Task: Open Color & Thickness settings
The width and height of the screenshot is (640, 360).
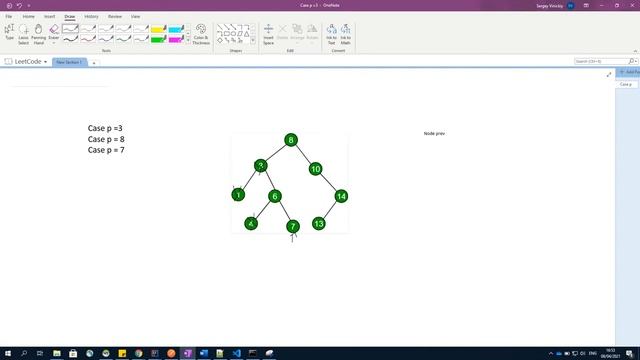Action: [200, 33]
